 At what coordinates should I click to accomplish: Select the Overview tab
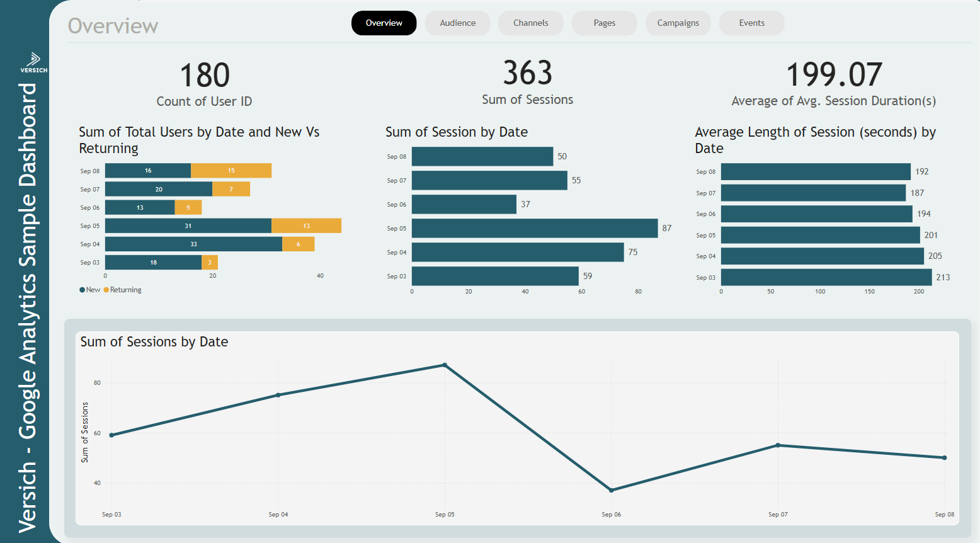point(384,23)
